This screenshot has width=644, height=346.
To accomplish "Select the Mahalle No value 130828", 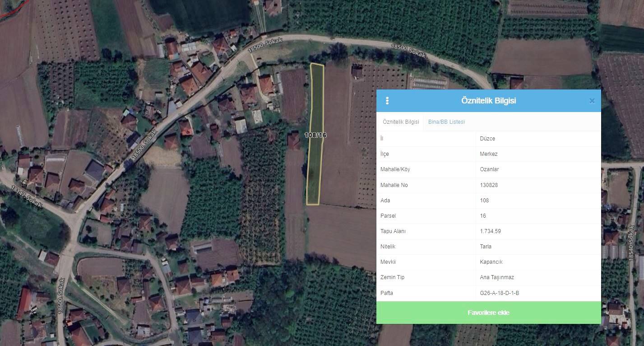I will (x=489, y=185).
